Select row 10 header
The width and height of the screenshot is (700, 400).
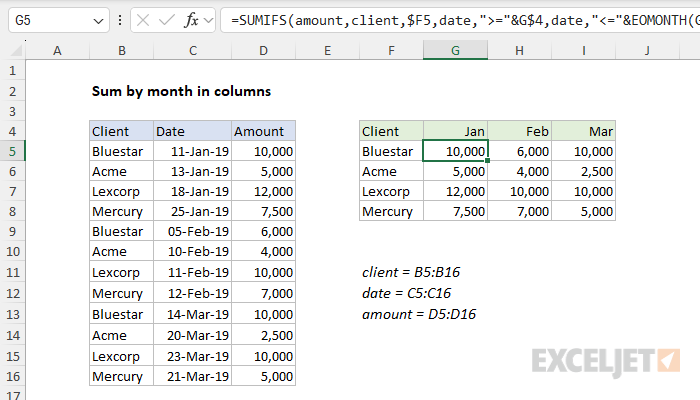(12, 251)
